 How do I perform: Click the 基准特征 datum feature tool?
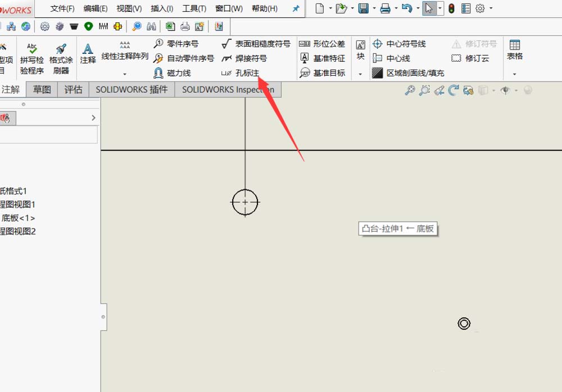tap(322, 58)
